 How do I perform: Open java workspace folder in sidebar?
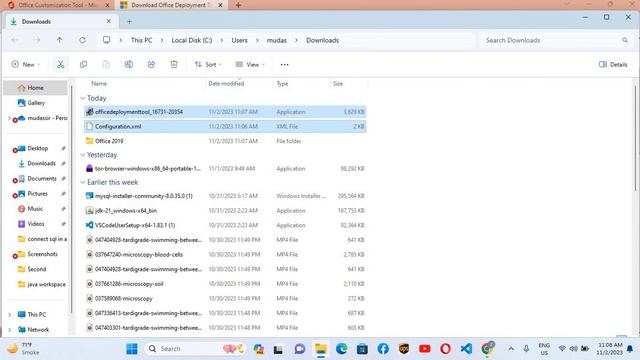point(46,284)
